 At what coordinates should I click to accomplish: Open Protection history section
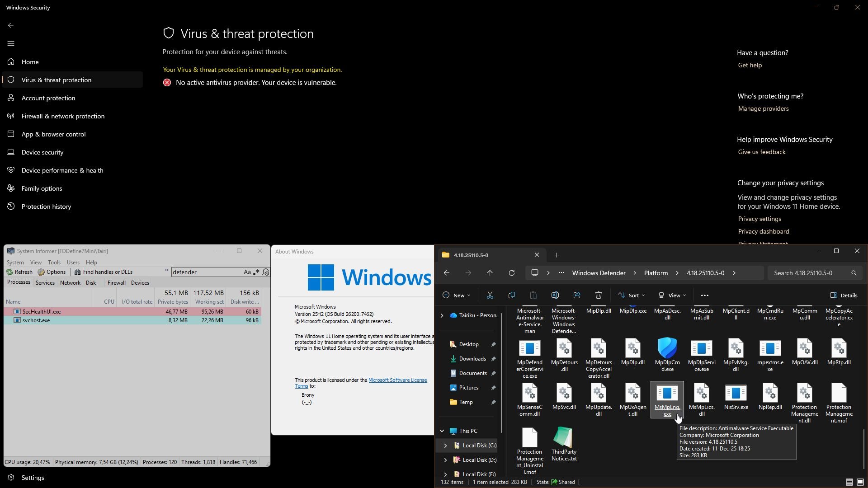click(72, 206)
